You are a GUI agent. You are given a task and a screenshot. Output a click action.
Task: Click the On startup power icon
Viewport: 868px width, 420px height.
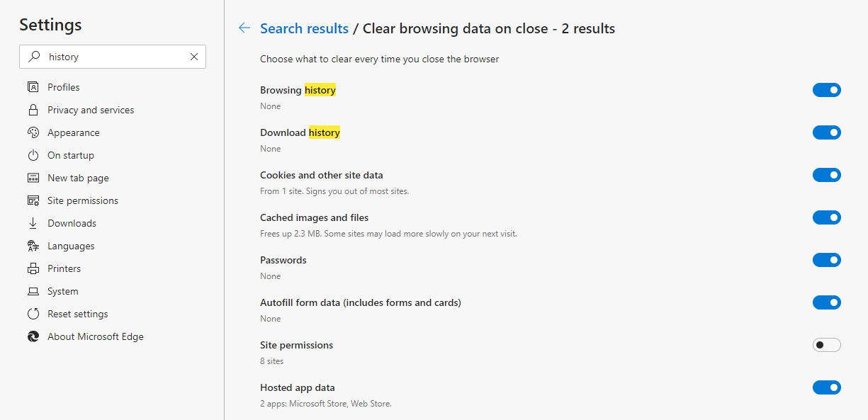pos(33,155)
